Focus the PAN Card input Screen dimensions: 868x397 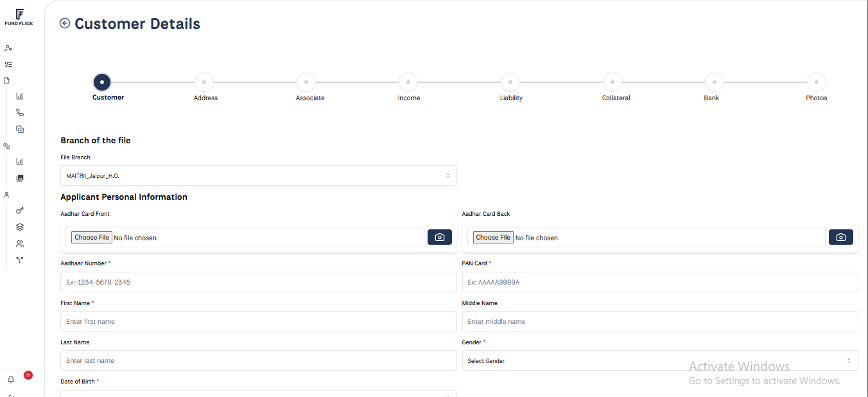pos(660,282)
